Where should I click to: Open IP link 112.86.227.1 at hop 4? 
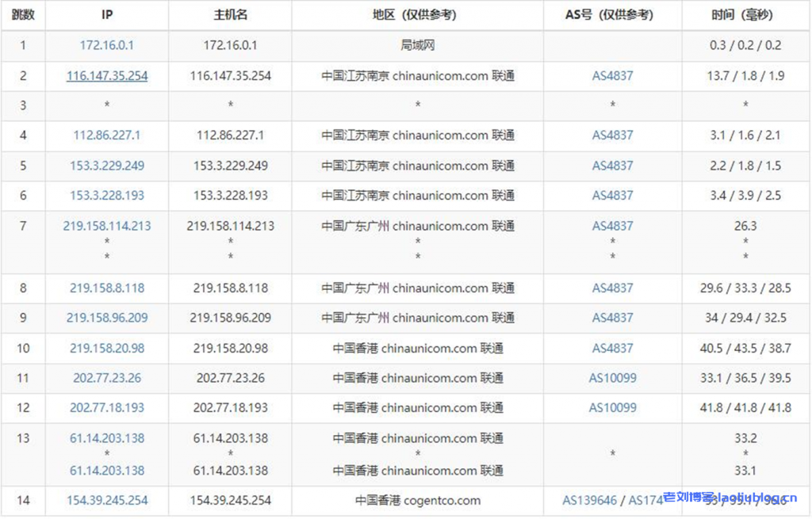(106, 135)
